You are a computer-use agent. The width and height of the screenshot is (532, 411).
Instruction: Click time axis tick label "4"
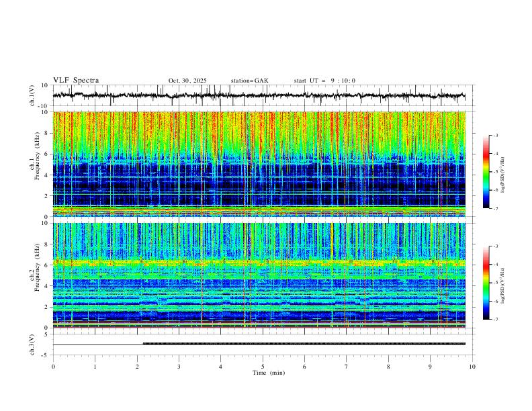[x=220, y=367]
